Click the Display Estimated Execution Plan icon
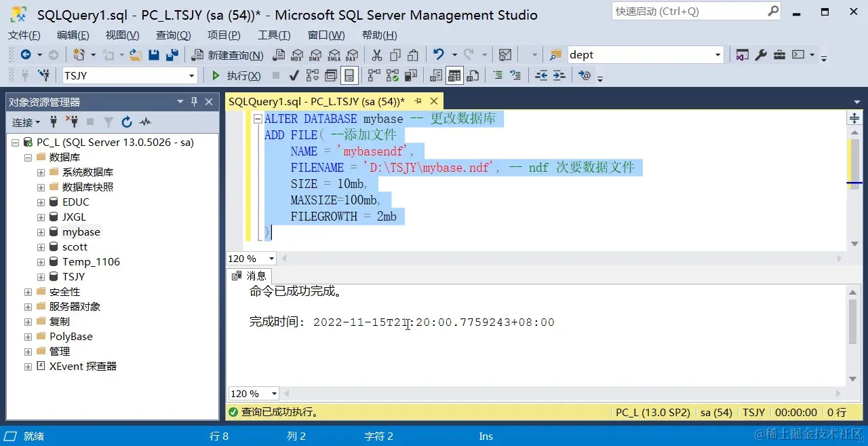Viewport: 868px width, 446px height. [313, 75]
